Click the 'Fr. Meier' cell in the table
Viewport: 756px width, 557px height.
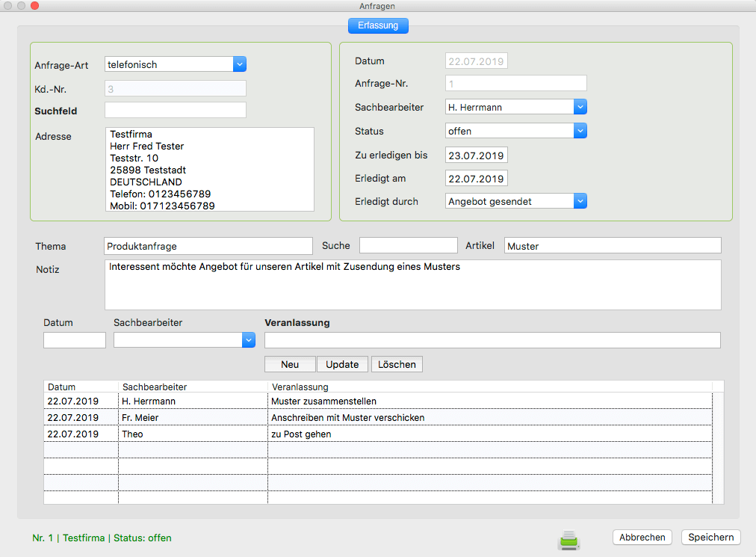coord(193,417)
